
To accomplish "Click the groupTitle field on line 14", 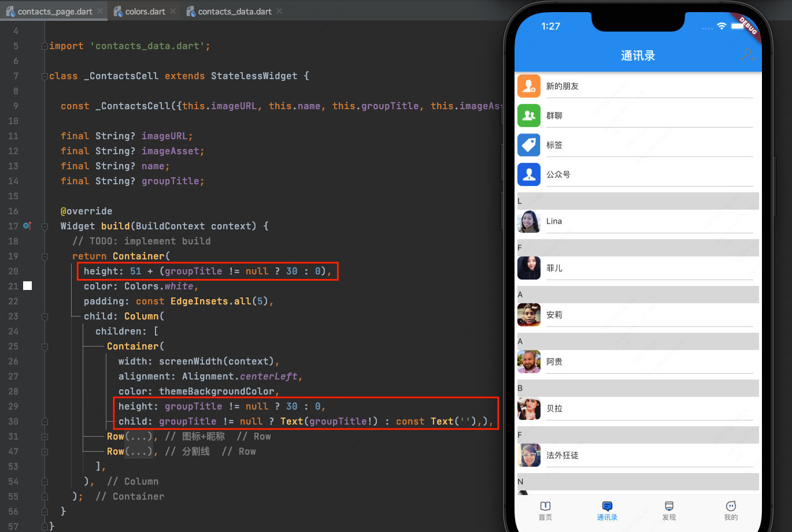I will coord(171,181).
